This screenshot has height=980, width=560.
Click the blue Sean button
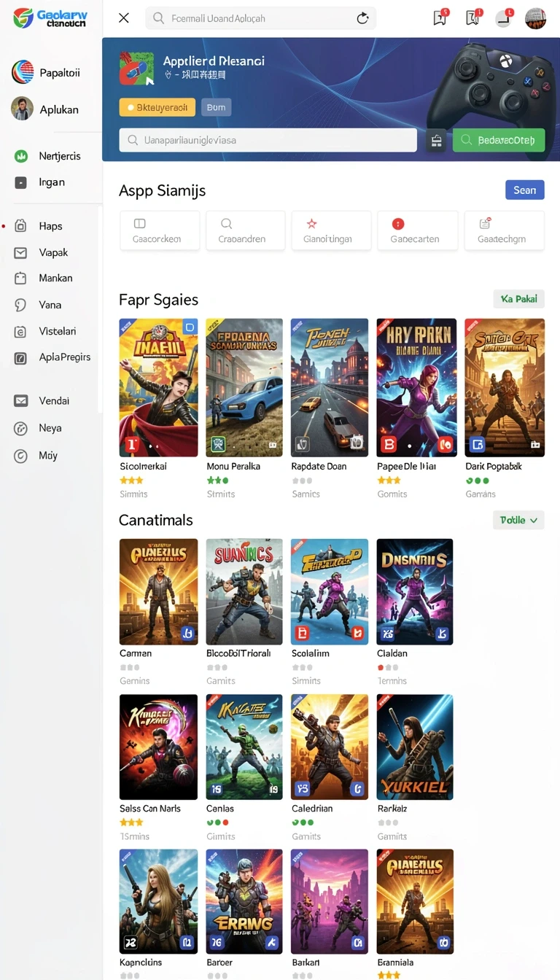[x=524, y=190]
